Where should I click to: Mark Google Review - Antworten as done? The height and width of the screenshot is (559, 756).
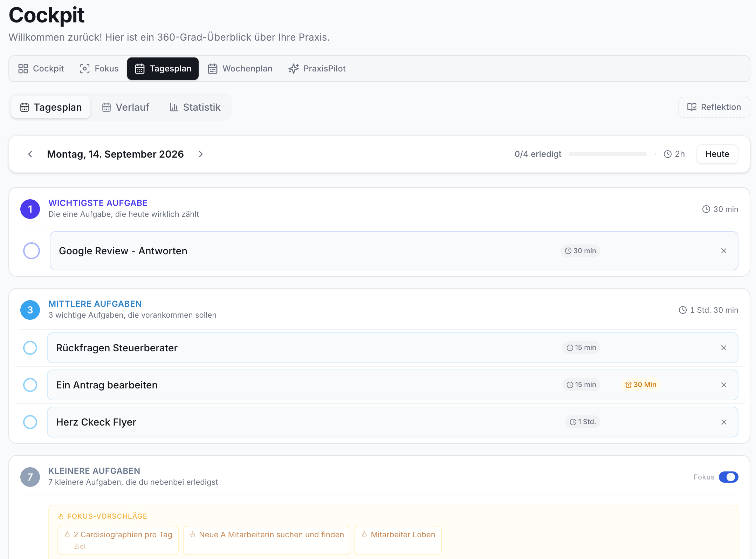coord(32,251)
